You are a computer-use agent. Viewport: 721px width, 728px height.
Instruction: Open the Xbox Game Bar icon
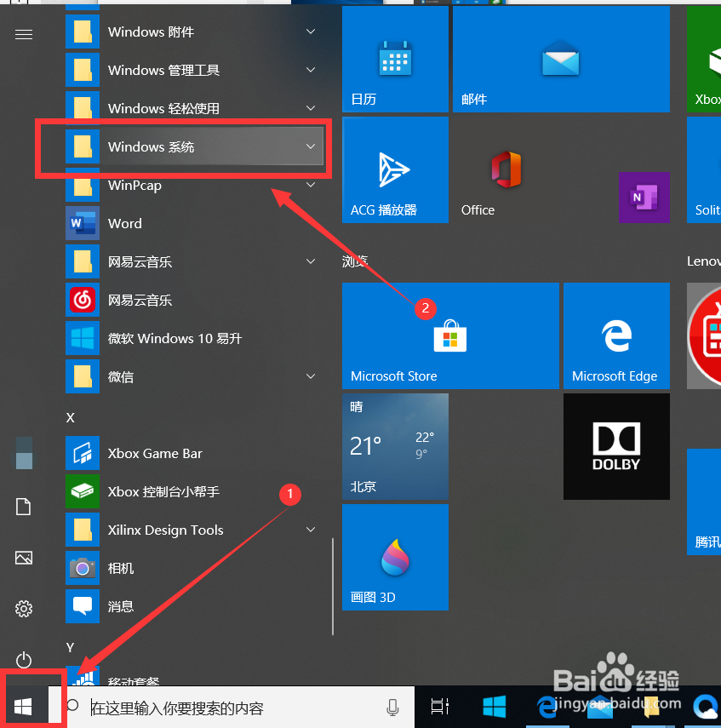pos(83,453)
